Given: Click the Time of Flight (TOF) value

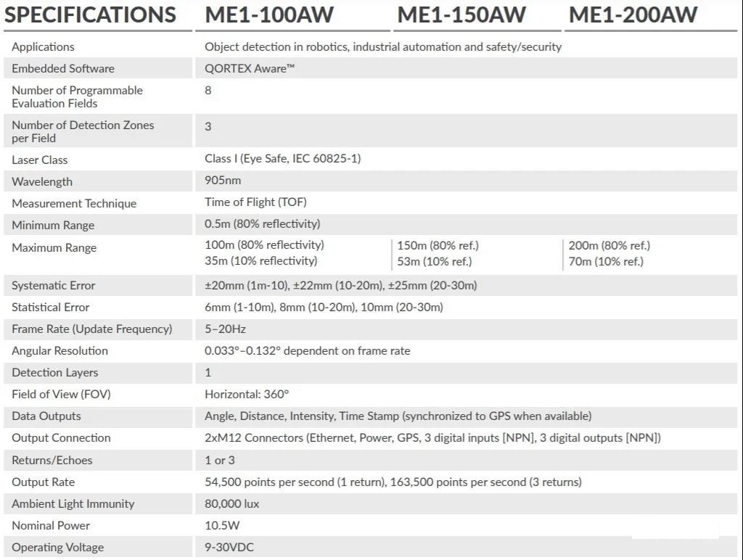Looking at the screenshot, I should tap(256, 202).
